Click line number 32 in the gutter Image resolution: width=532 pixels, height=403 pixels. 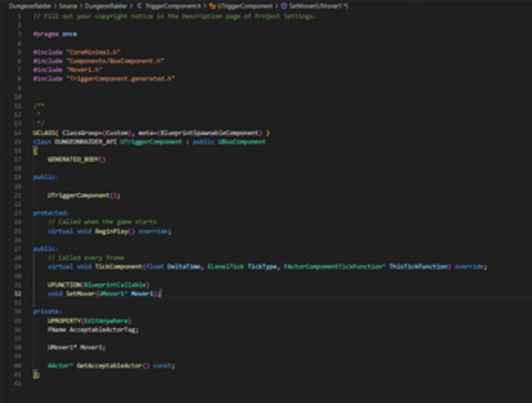18,293
